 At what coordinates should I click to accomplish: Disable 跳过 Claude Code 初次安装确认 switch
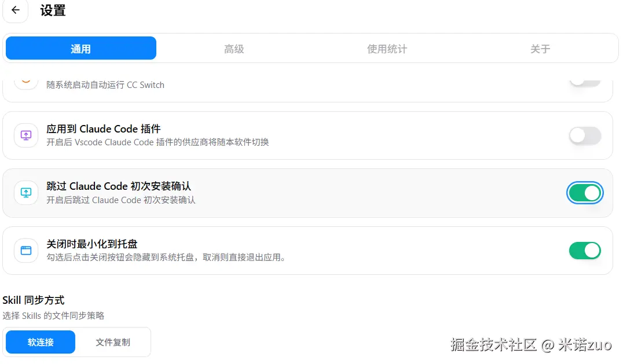coord(585,193)
